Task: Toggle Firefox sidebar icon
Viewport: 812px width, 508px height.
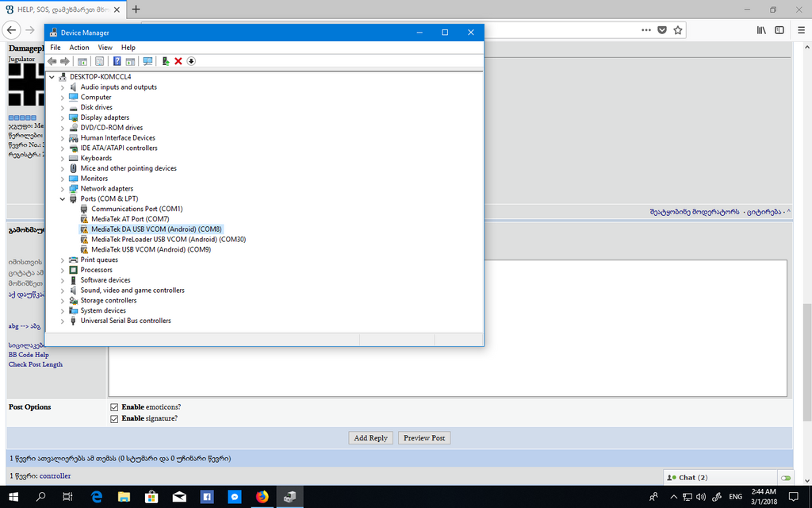Action: tap(779, 30)
